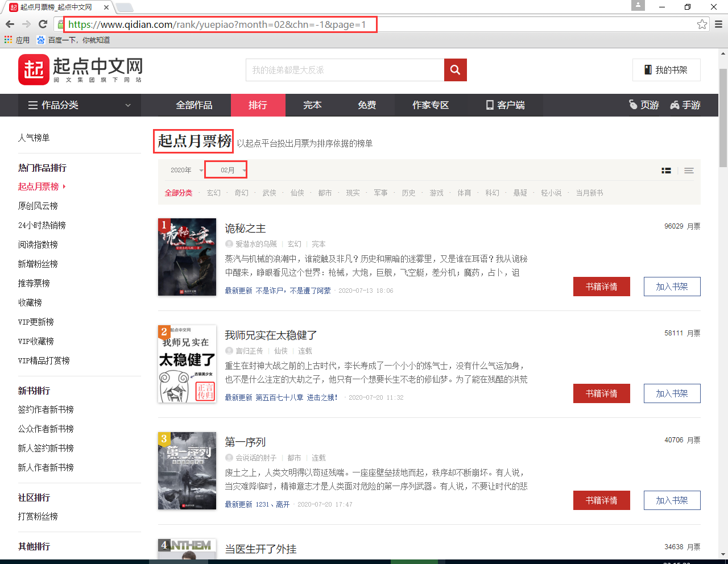
Task: Open 24小时热销榜 sidebar ranking
Action: click(x=42, y=225)
